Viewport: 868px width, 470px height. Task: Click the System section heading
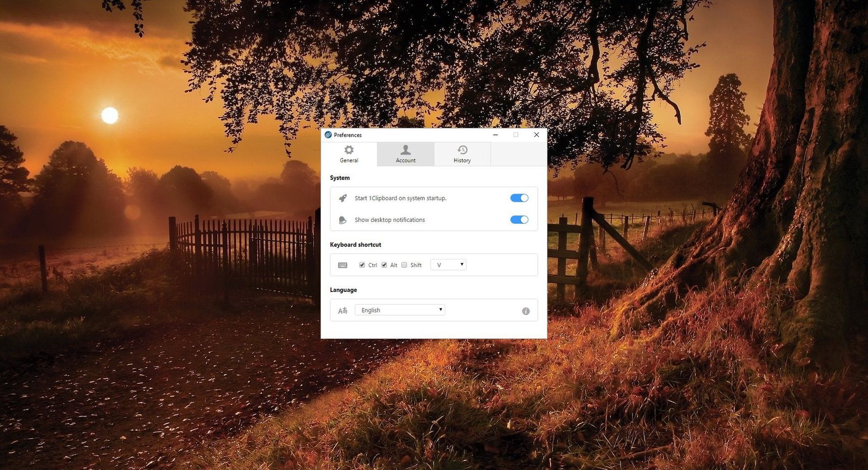[340, 178]
